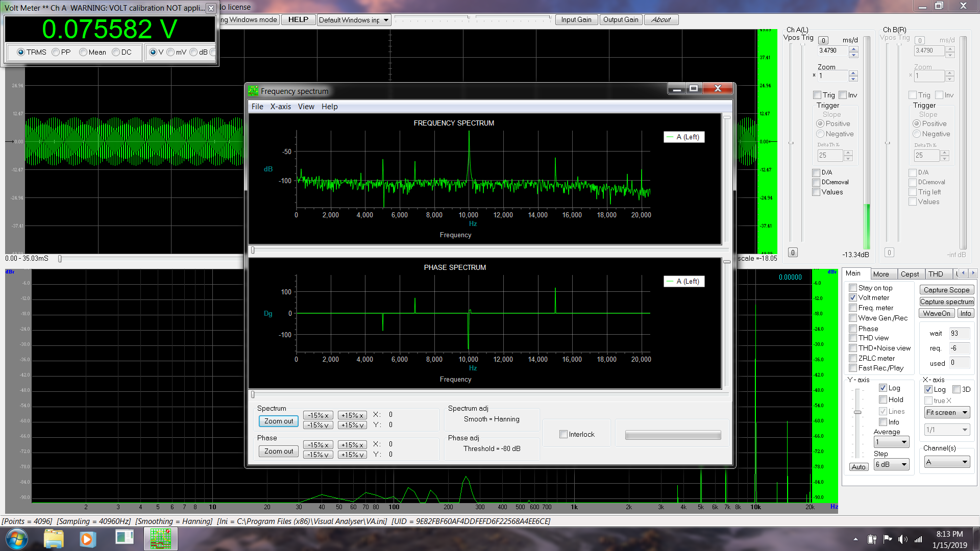Click the volume speaker tray icon

(x=902, y=539)
